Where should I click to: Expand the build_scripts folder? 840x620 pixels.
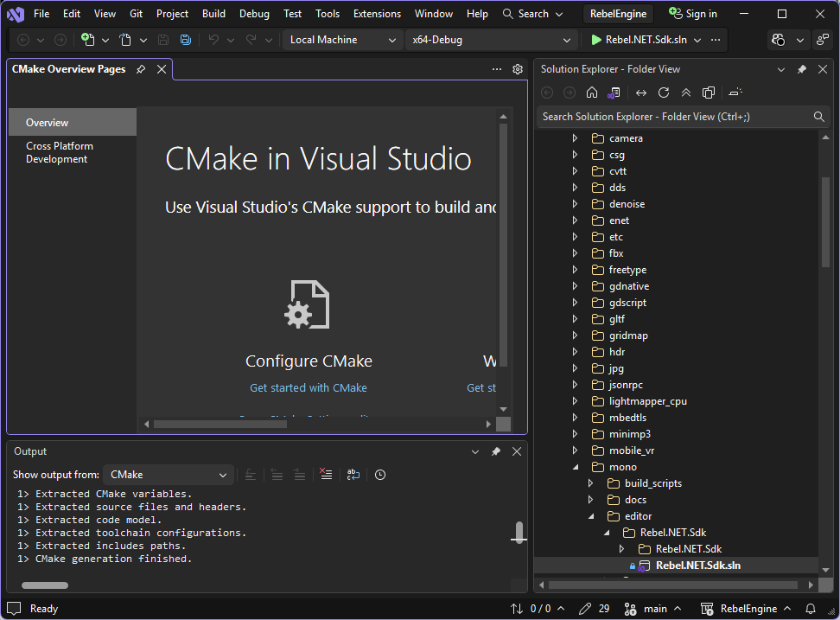[591, 483]
